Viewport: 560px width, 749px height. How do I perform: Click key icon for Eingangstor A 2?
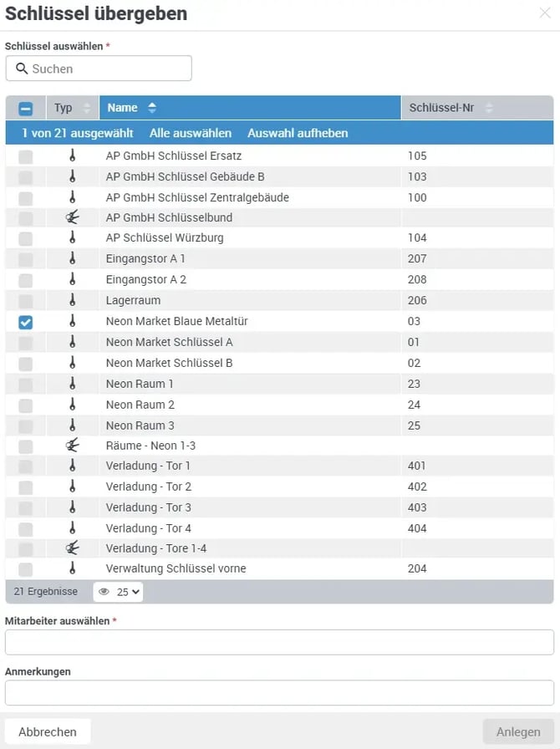72,279
